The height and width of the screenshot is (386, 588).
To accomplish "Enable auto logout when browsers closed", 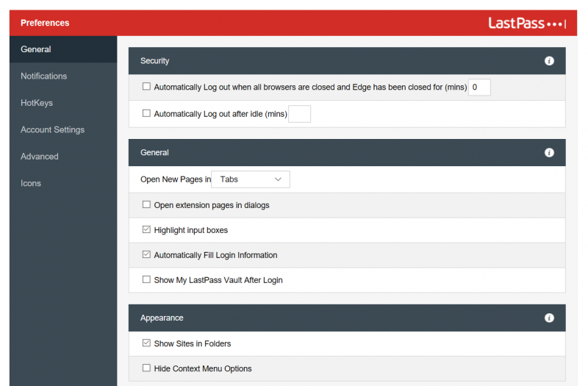I will click(146, 87).
